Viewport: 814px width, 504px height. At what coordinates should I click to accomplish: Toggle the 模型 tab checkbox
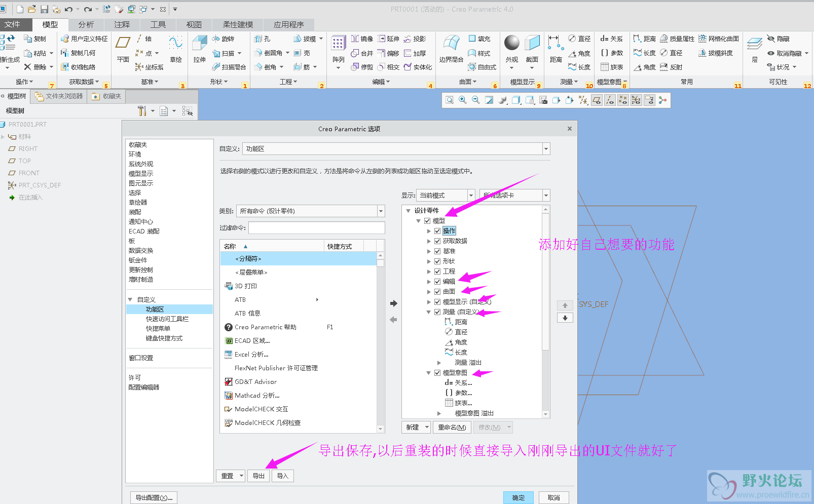click(x=427, y=221)
